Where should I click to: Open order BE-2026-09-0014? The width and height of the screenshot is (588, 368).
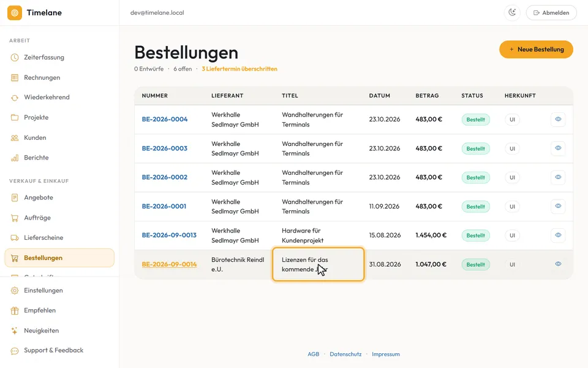[169, 264]
